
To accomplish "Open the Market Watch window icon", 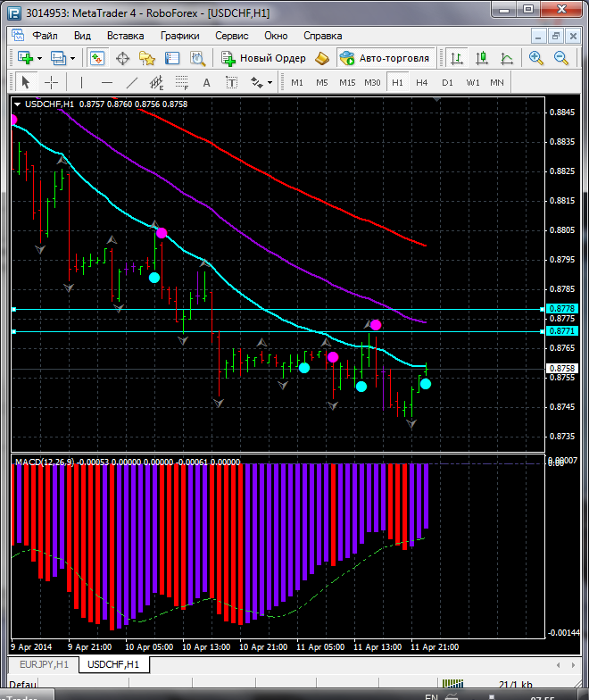I will (x=96, y=58).
